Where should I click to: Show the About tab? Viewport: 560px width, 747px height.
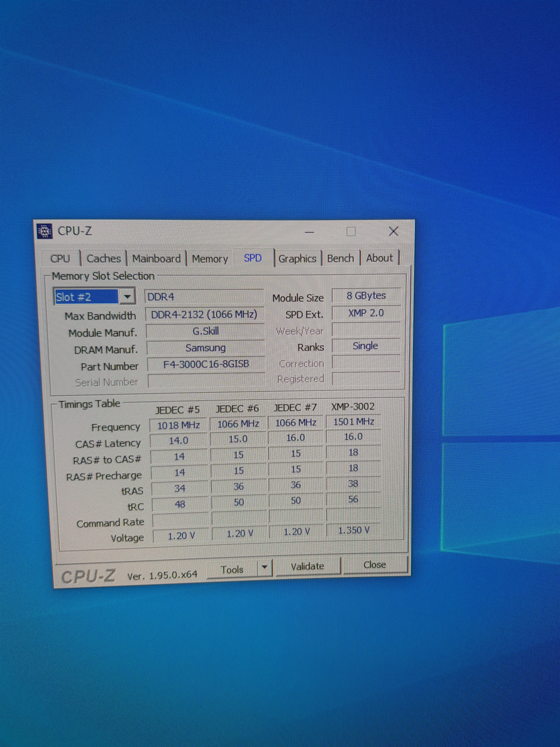[379, 258]
